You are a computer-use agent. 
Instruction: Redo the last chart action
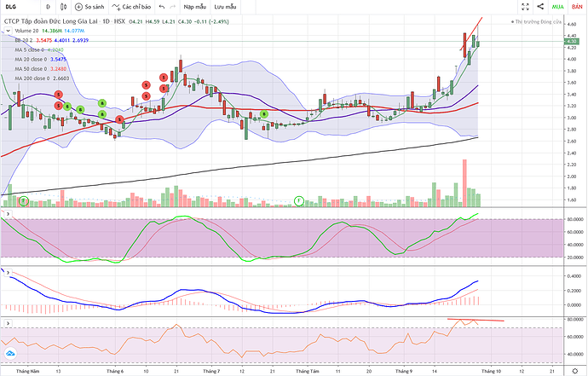click(172, 7)
